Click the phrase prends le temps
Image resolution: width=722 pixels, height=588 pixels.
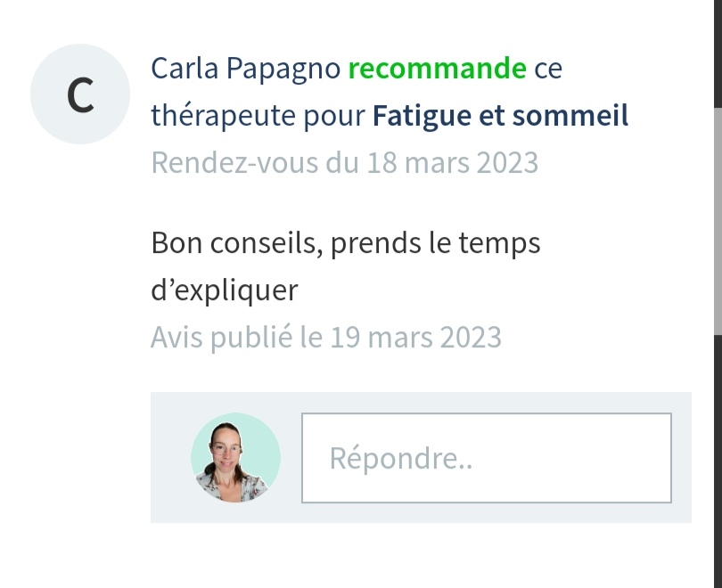[x=435, y=243]
